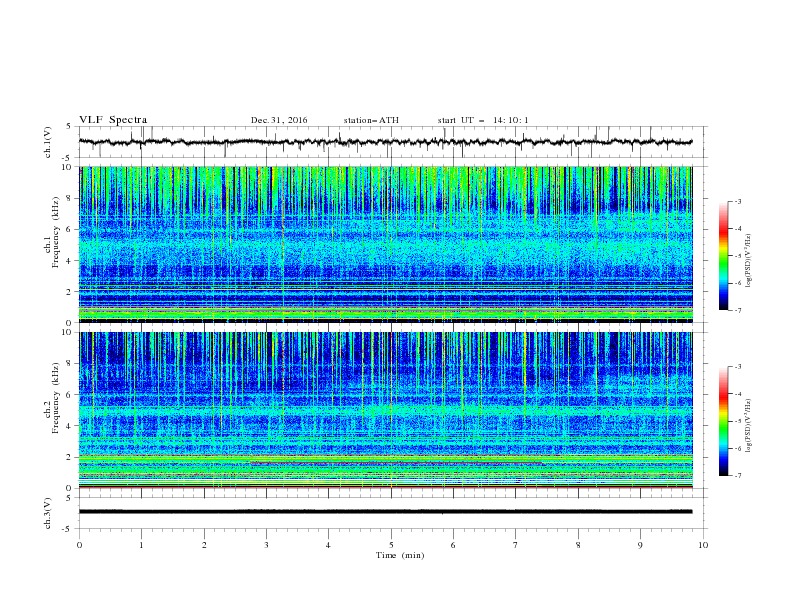Image resolution: width=792 pixels, height=612 pixels.
Task: Click time axis tick label "9"
Action: tap(640, 545)
